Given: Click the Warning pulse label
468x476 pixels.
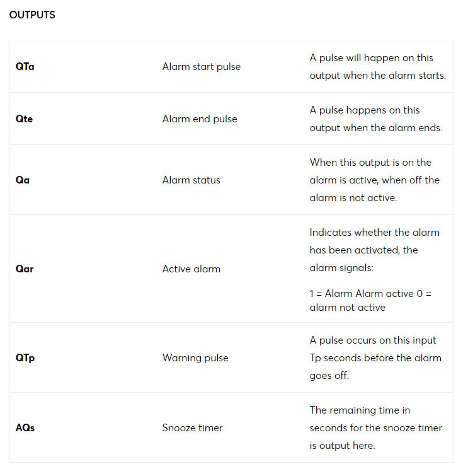Looking at the screenshot, I should point(195,357).
